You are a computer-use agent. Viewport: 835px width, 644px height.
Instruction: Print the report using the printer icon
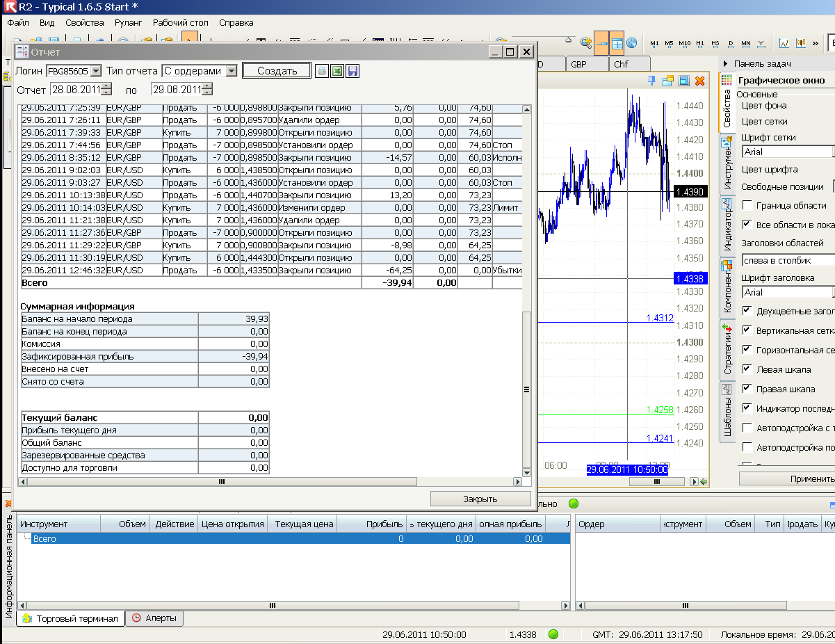(x=322, y=71)
